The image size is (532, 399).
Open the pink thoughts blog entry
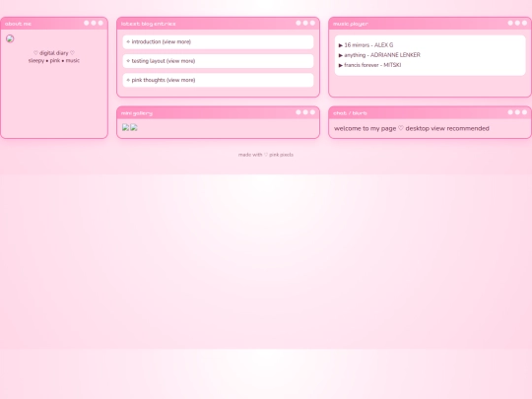[218, 80]
